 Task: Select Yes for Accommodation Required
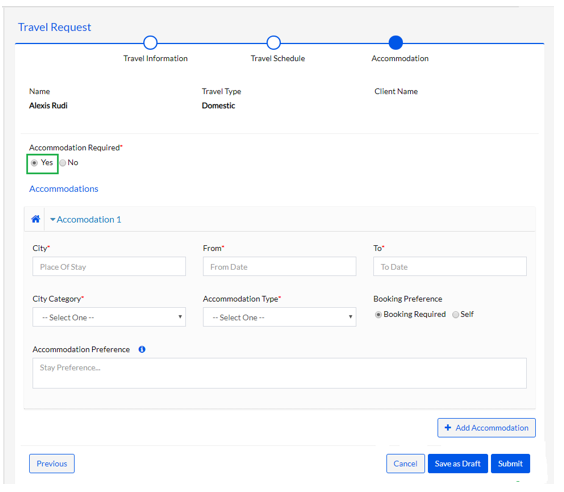[x=34, y=163]
